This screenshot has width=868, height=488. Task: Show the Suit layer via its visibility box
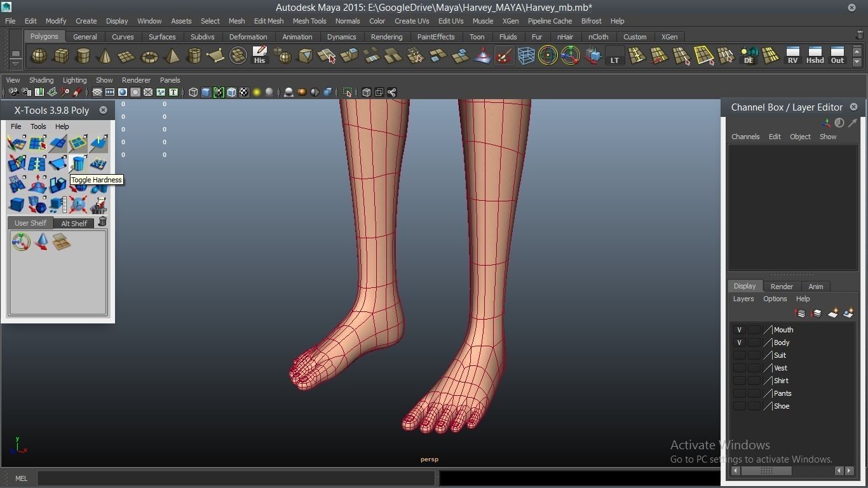pos(739,355)
